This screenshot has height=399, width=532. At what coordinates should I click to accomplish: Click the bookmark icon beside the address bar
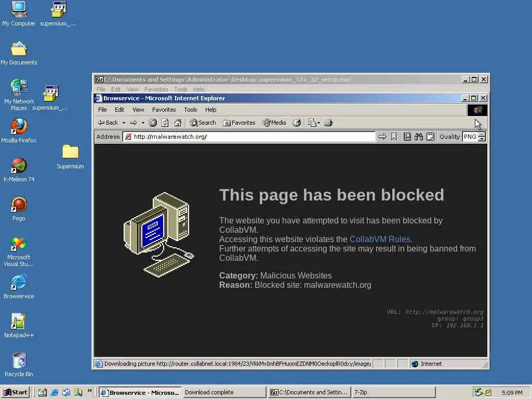[394, 137]
